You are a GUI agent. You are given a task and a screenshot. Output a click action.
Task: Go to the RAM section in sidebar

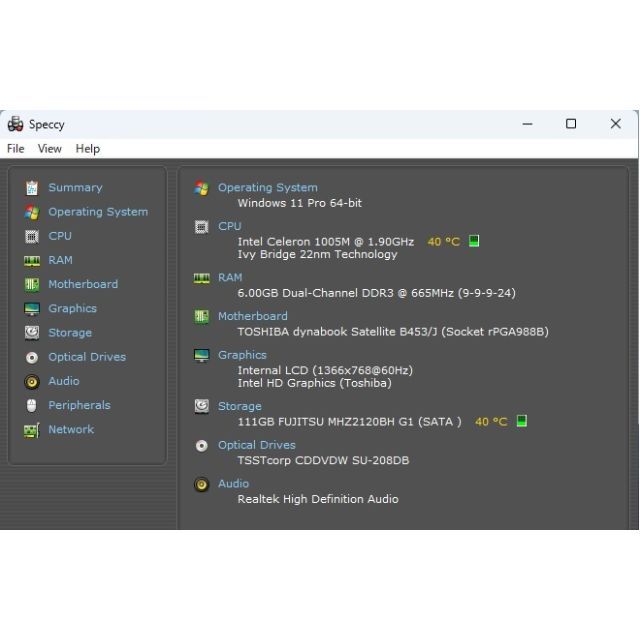pyautogui.click(x=60, y=260)
